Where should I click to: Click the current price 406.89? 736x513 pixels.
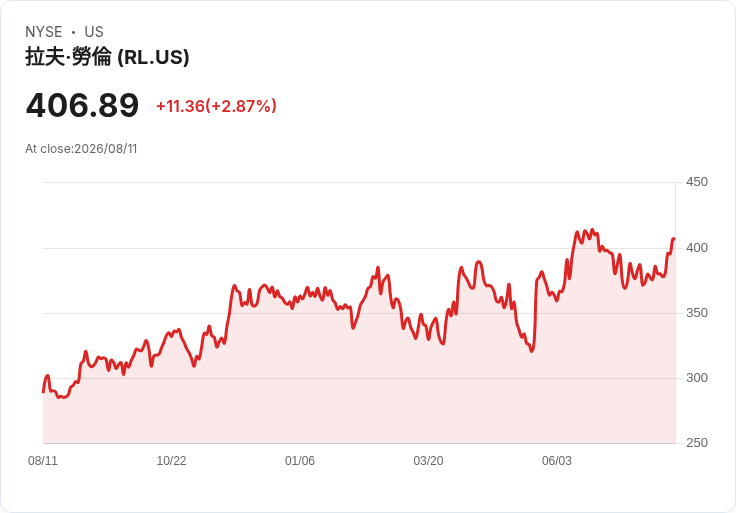pyautogui.click(x=83, y=105)
